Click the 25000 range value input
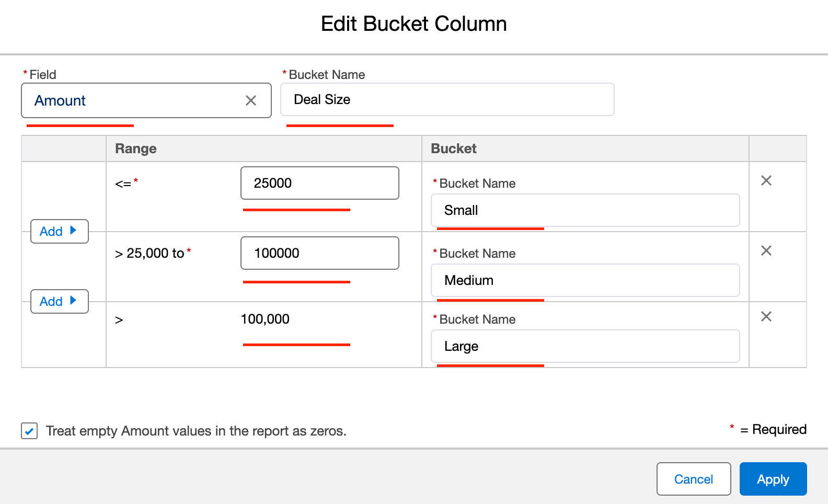828x504 pixels. click(319, 183)
